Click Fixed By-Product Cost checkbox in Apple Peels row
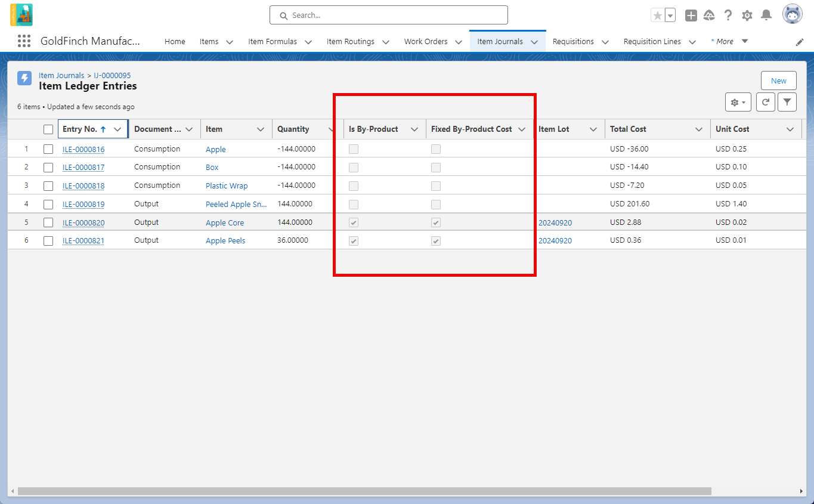Viewport: 814px width, 504px height. point(436,241)
